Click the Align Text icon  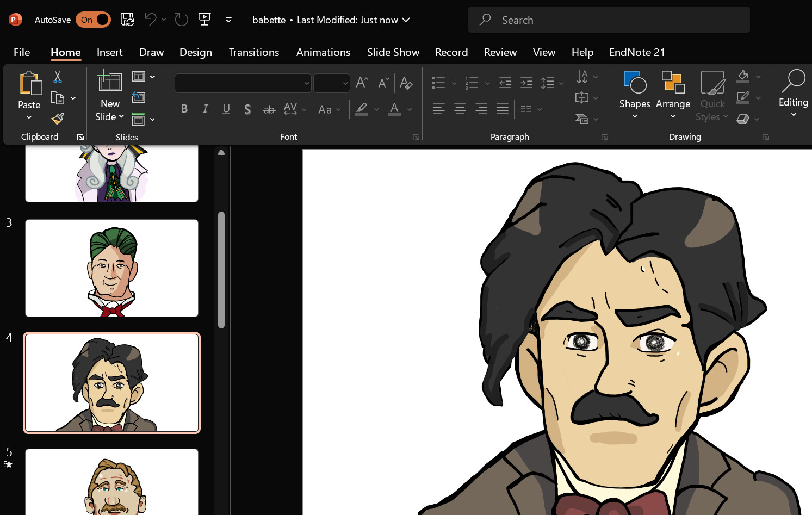582,97
